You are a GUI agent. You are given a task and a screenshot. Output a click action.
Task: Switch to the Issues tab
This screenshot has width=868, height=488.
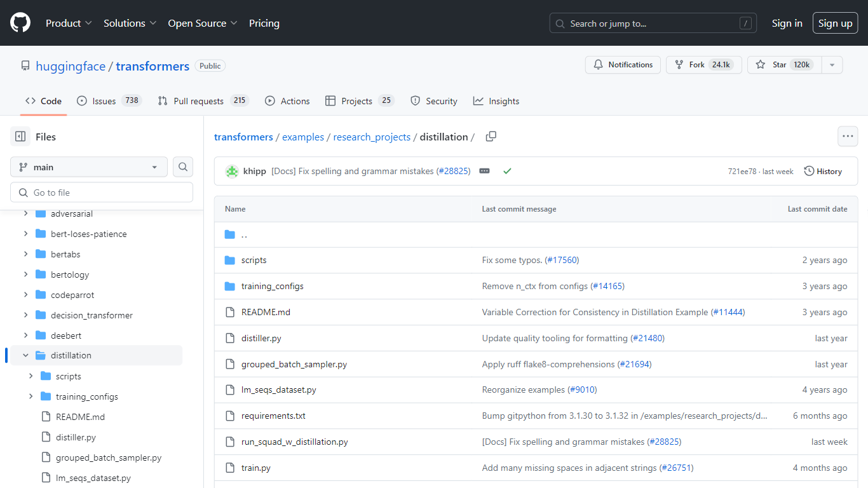tap(108, 101)
